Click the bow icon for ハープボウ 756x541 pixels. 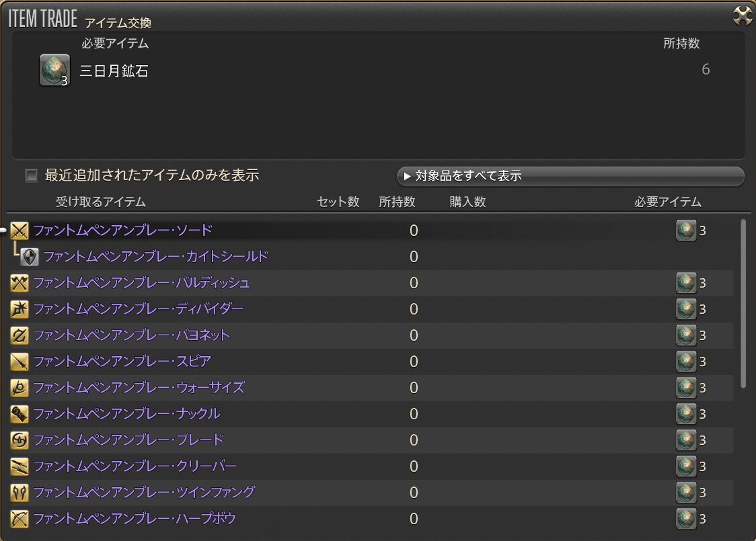pos(20,519)
